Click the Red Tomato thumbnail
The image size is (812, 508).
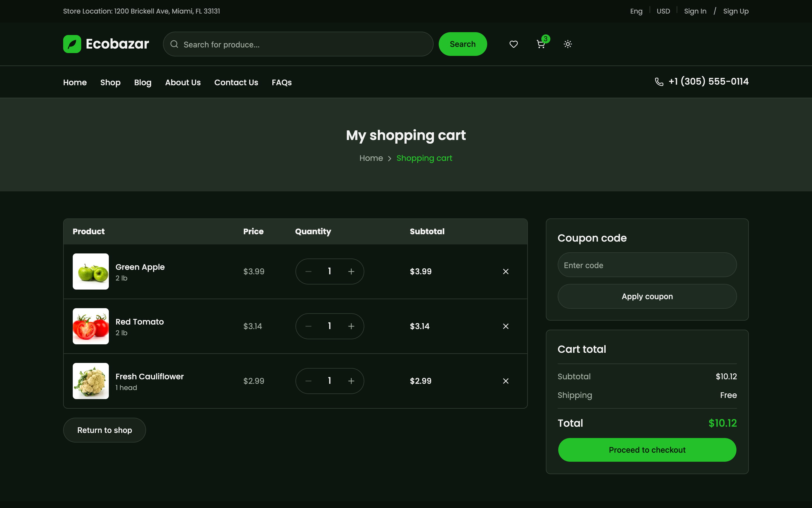tap(91, 326)
